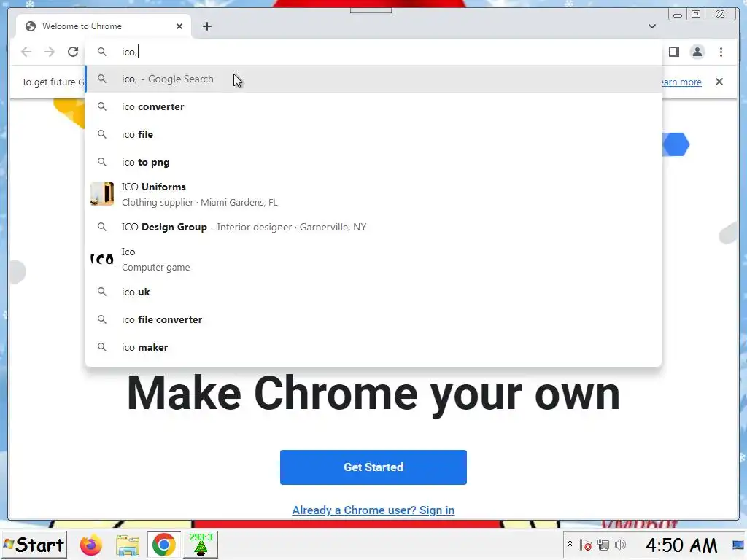This screenshot has height=560, width=747.
Task: Click 'Already a Chrome user? Sign in'
Action: pos(373,510)
